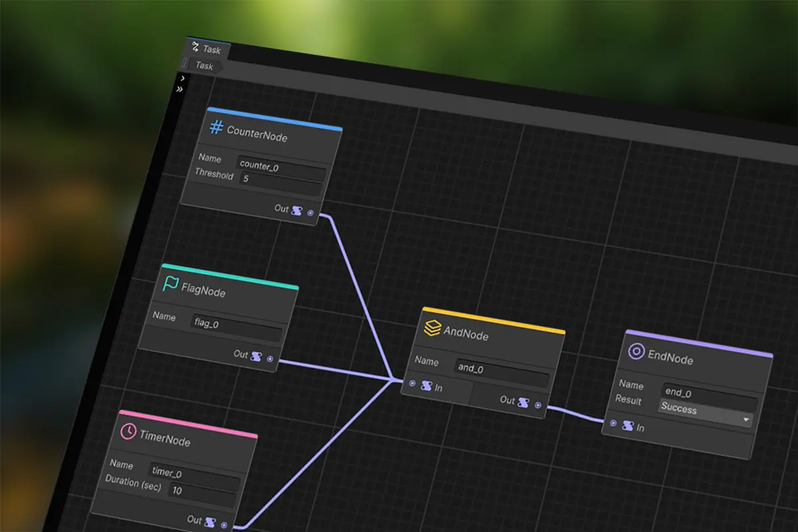The image size is (798, 532).
Task: Click the hash icon on CounterNode
Action: (x=216, y=127)
